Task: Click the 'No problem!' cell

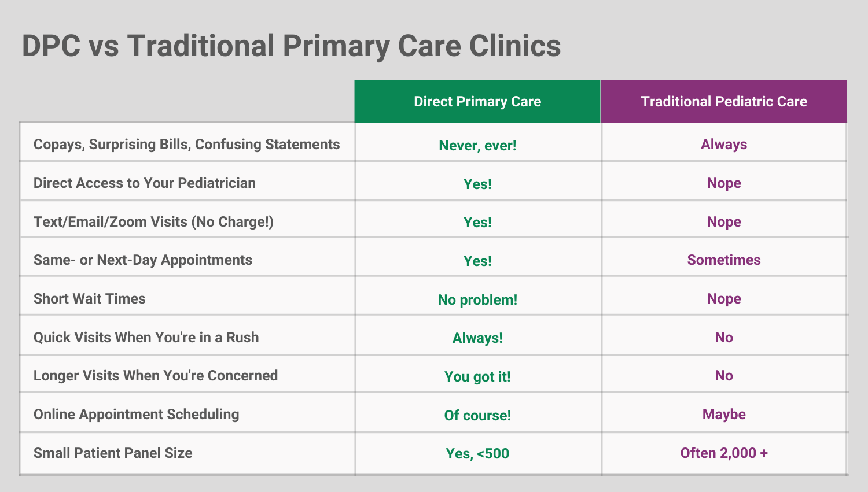Action: 477,299
